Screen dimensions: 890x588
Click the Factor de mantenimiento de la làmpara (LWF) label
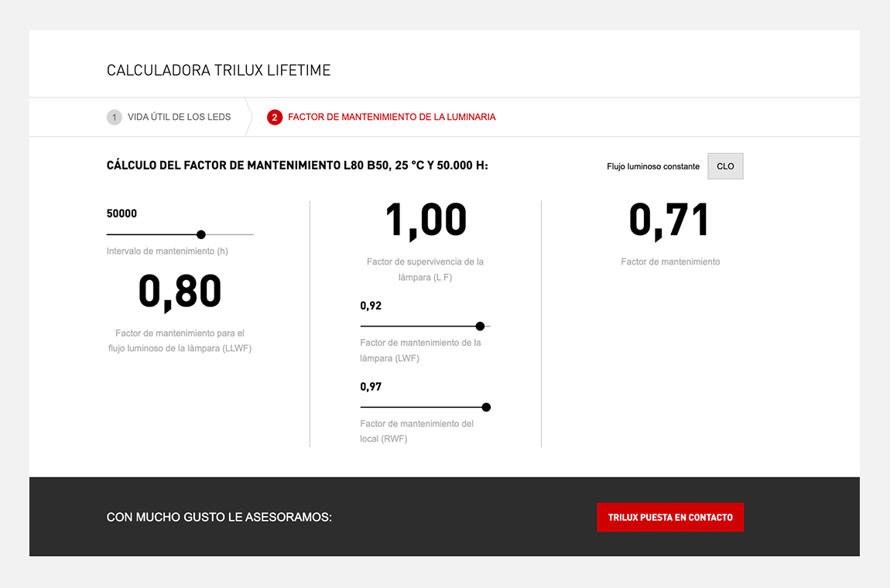(x=420, y=350)
